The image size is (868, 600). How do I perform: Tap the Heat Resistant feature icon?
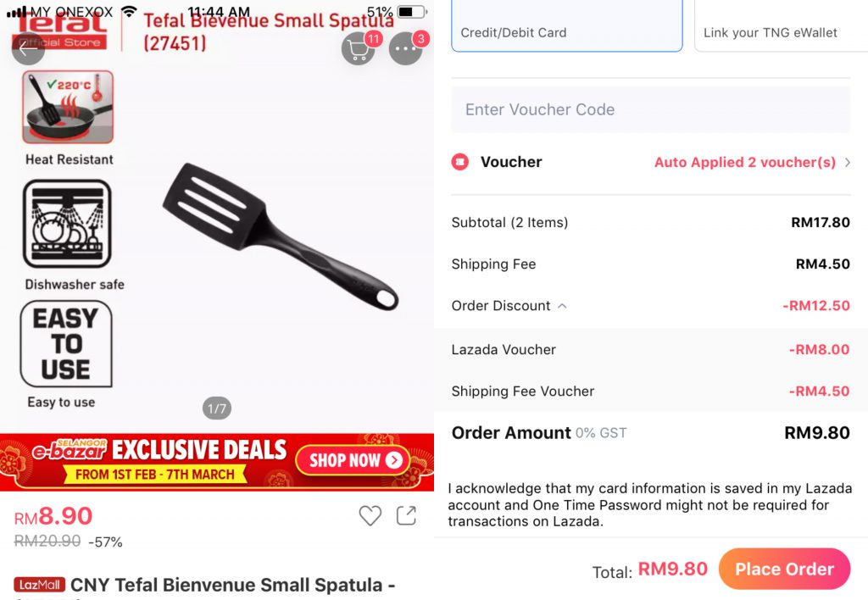click(x=68, y=108)
